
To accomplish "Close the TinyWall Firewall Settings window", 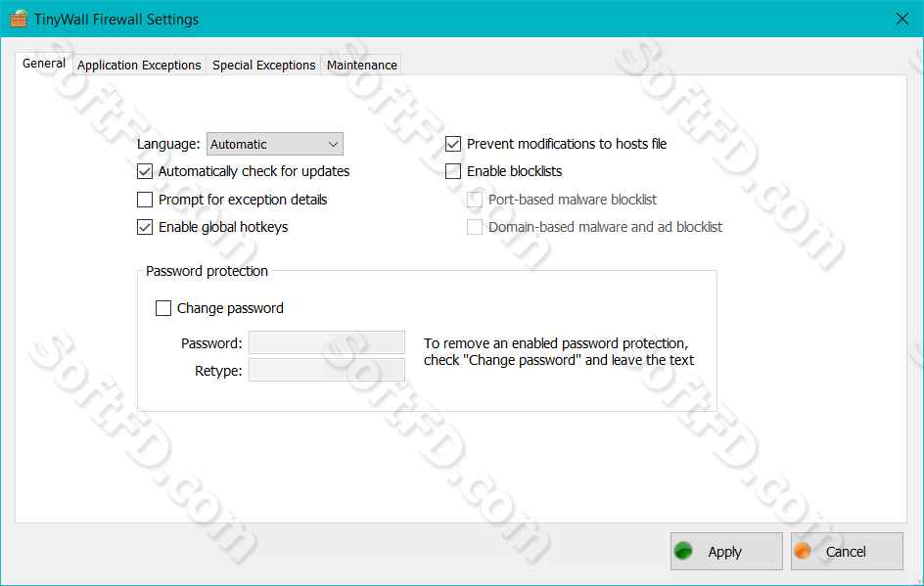I will click(x=902, y=19).
